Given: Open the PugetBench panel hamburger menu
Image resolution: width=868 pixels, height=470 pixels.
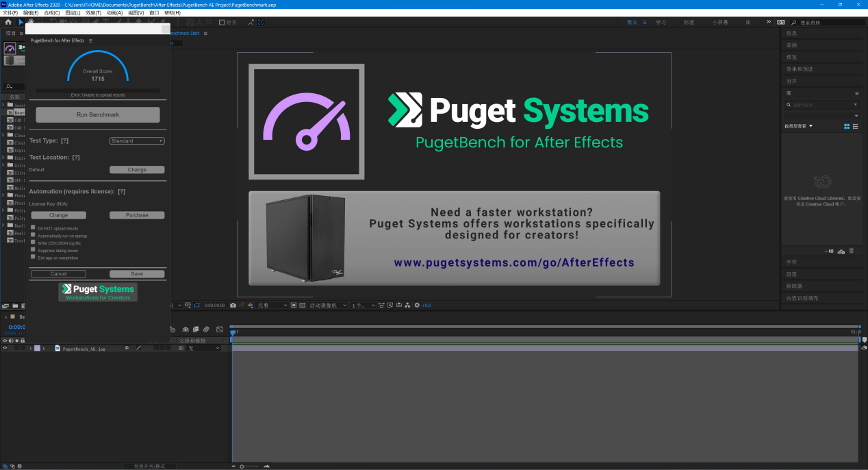Looking at the screenshot, I should point(90,40).
